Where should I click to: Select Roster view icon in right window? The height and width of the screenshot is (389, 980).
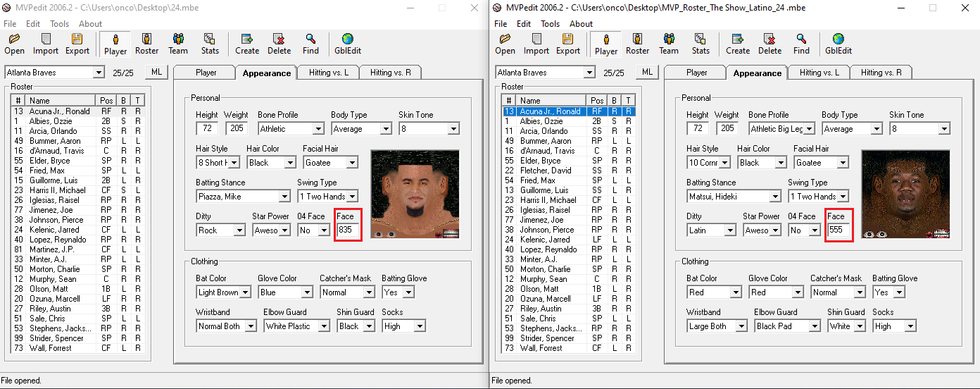[x=638, y=44]
